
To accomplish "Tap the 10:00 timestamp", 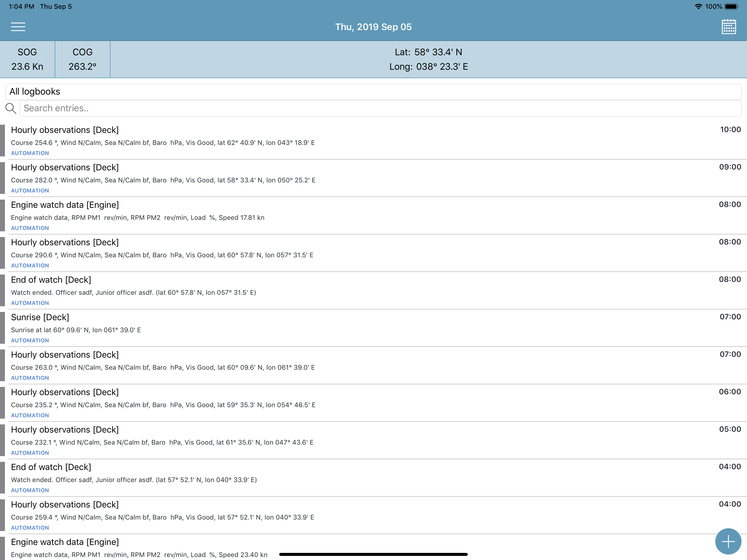I will 730,129.
